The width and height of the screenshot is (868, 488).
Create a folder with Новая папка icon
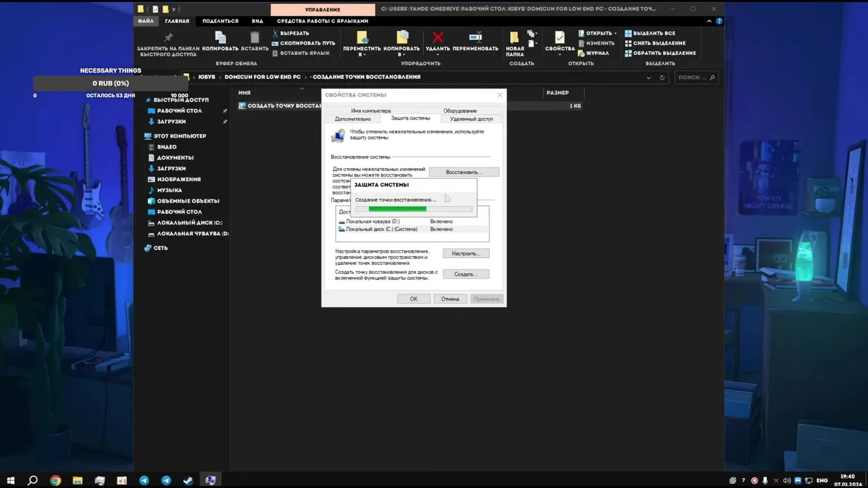point(515,38)
